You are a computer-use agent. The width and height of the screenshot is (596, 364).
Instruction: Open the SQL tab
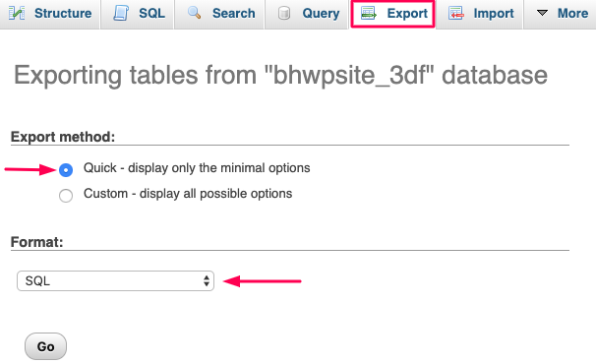click(138, 14)
